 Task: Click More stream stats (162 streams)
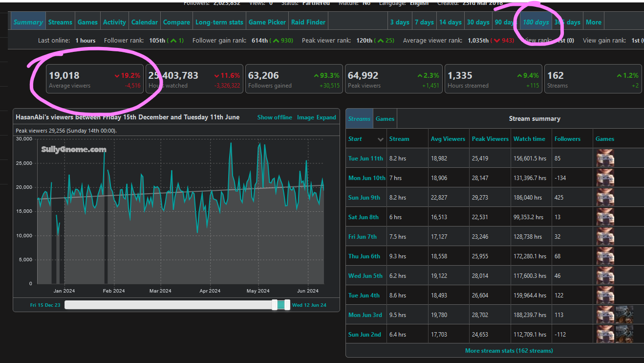[509, 351]
